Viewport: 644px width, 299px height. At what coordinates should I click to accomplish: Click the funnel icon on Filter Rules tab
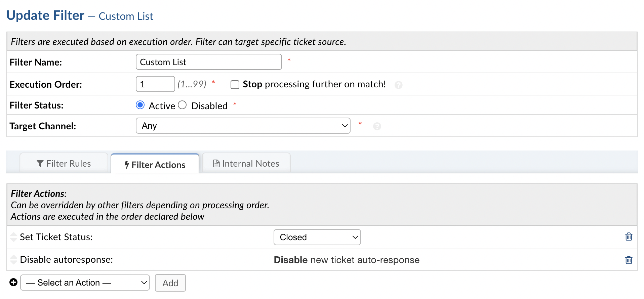[x=40, y=164]
